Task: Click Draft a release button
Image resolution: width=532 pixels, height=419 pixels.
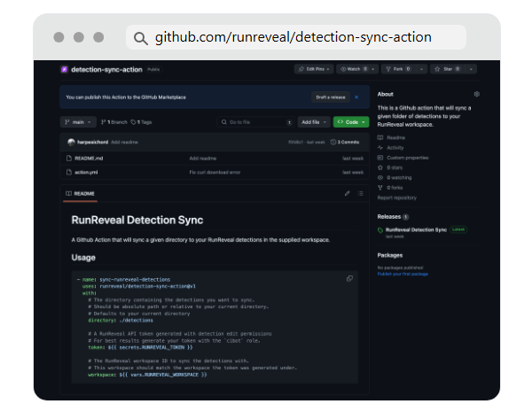Action: tap(331, 97)
